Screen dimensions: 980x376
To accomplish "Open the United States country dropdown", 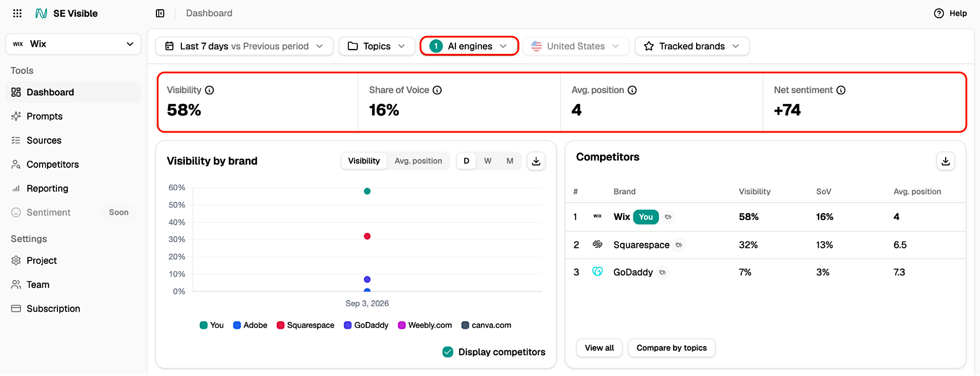I will tap(576, 46).
